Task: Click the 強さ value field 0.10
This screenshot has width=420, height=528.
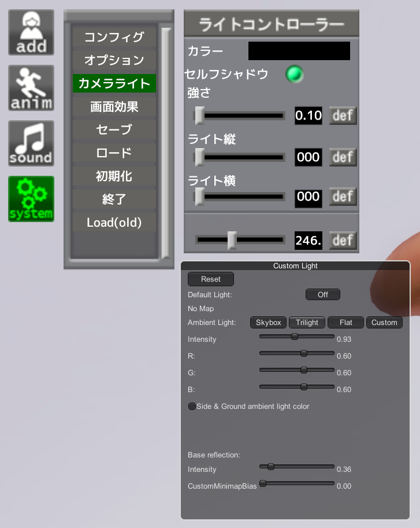Action: tap(309, 116)
